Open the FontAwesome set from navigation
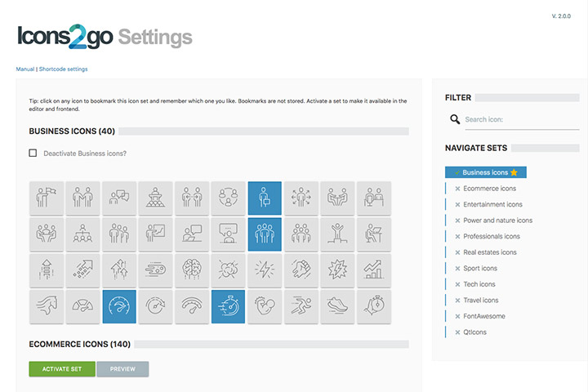This screenshot has height=392, width=588. (483, 316)
